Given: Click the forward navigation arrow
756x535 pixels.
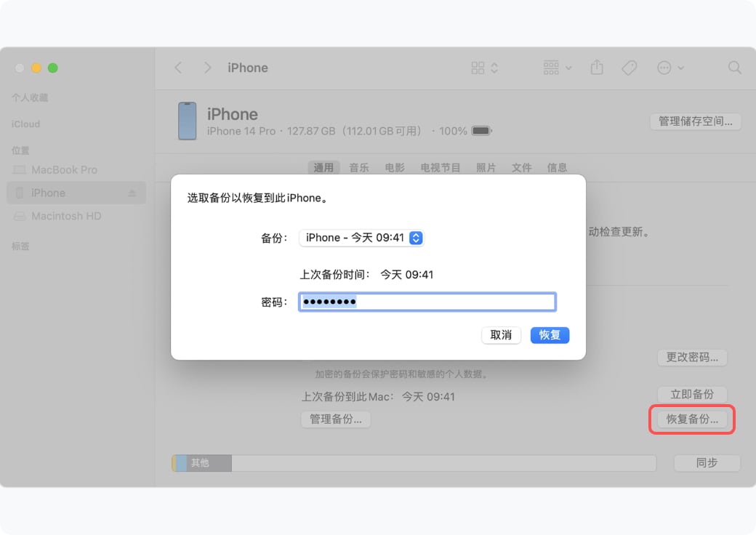Looking at the screenshot, I should click(x=207, y=68).
